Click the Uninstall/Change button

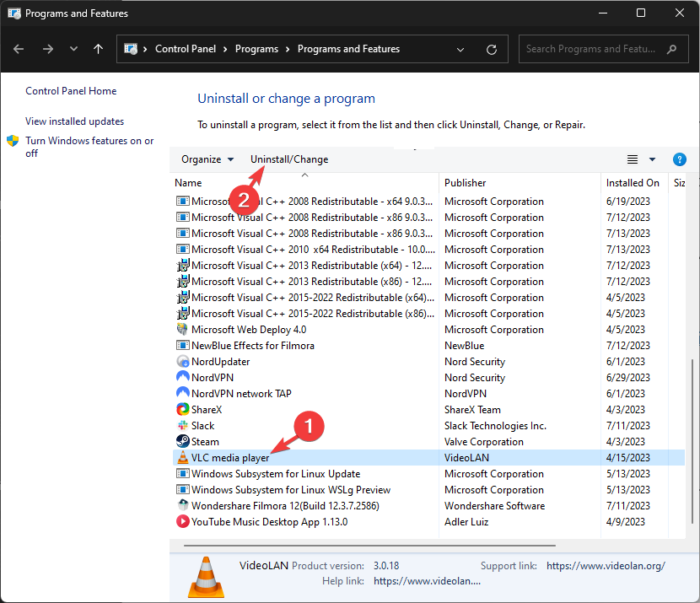click(289, 159)
